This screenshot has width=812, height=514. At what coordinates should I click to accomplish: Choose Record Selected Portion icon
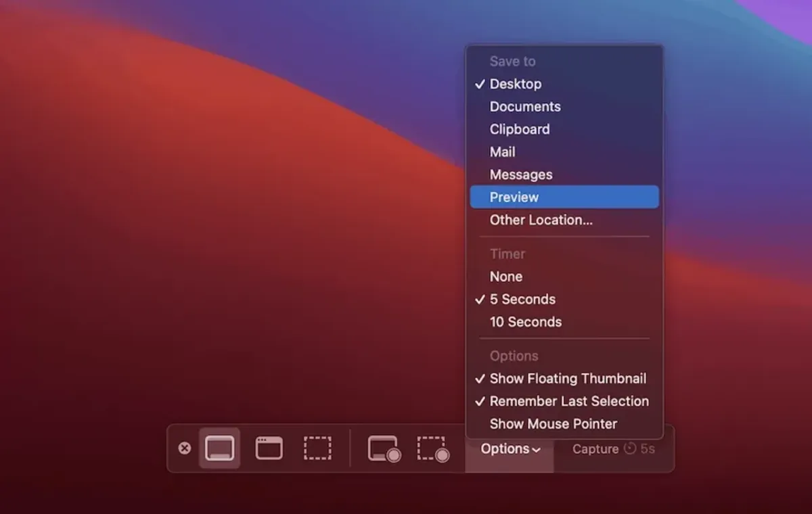coord(433,449)
